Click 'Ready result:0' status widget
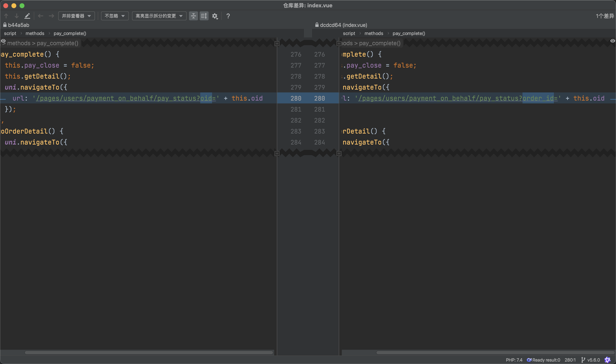This screenshot has width=616, height=364. (543, 360)
